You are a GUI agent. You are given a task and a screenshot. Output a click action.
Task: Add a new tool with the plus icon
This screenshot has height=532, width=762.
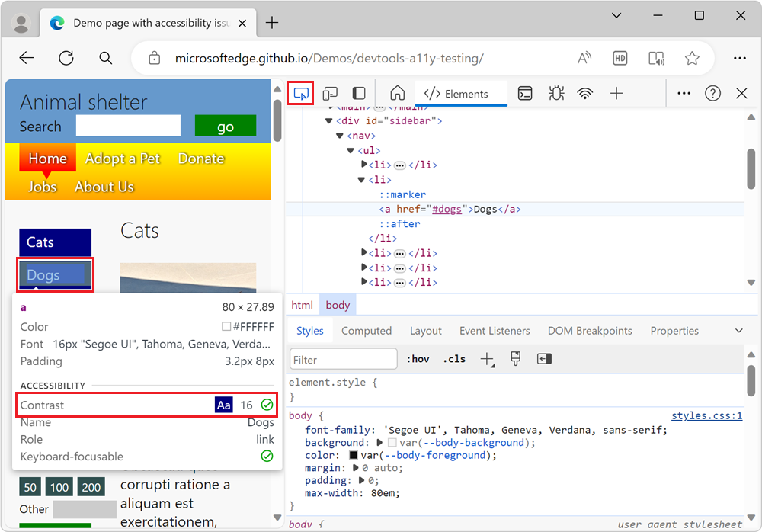[616, 93]
